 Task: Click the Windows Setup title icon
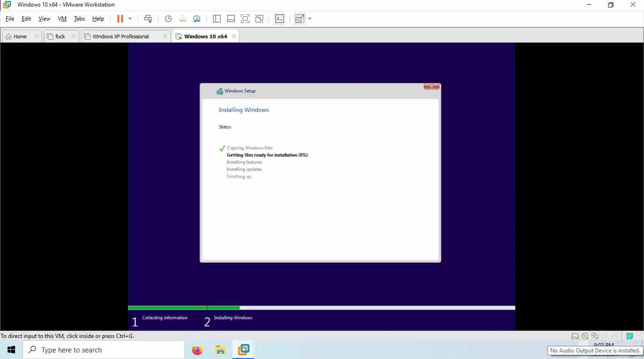(220, 91)
